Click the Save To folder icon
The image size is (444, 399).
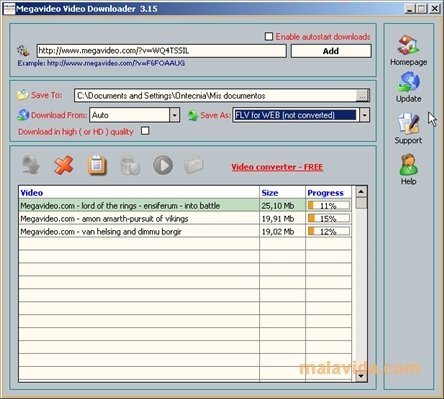[23, 95]
